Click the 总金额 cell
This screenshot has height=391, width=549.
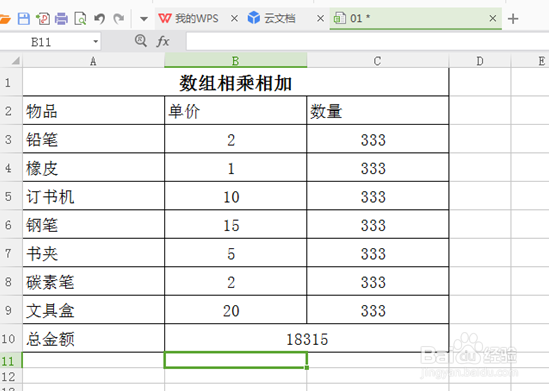[x=93, y=338]
